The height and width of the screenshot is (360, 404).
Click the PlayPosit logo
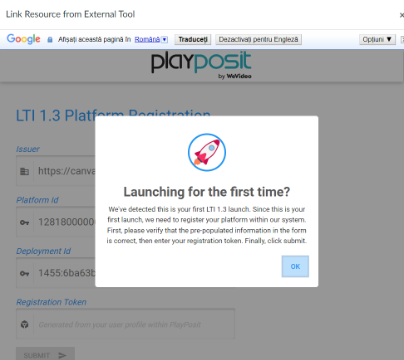(201, 65)
